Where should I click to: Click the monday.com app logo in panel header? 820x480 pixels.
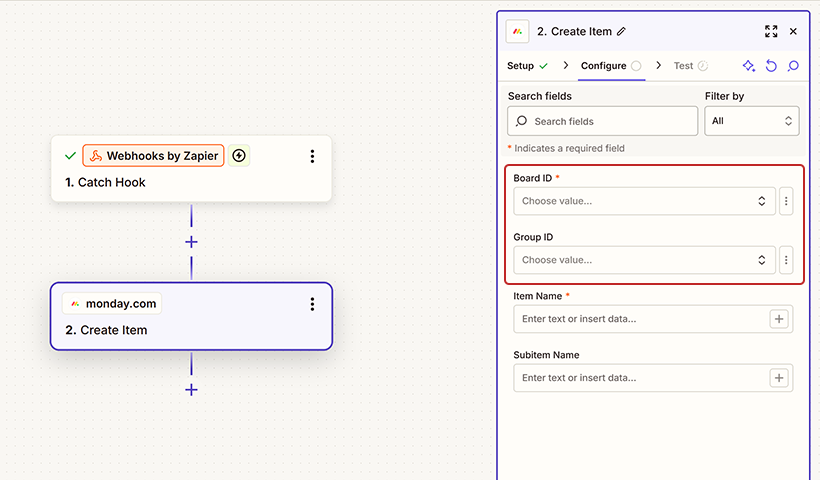517,32
